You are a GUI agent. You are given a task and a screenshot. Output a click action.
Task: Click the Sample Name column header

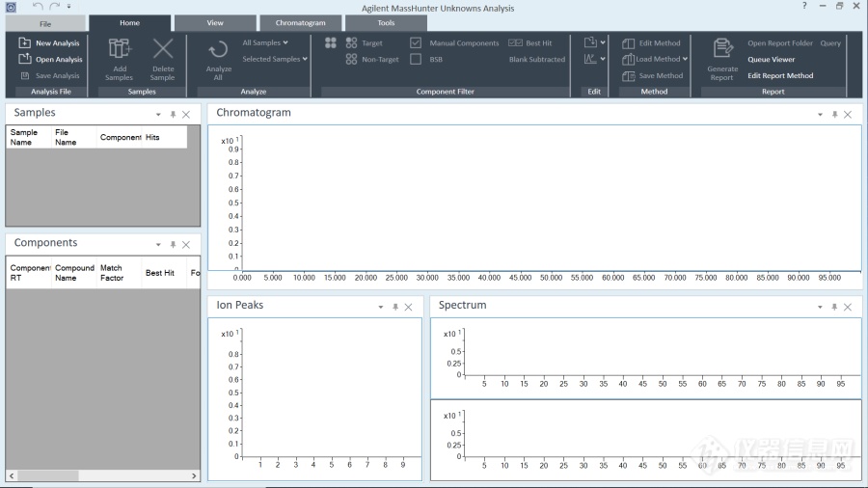click(x=28, y=137)
